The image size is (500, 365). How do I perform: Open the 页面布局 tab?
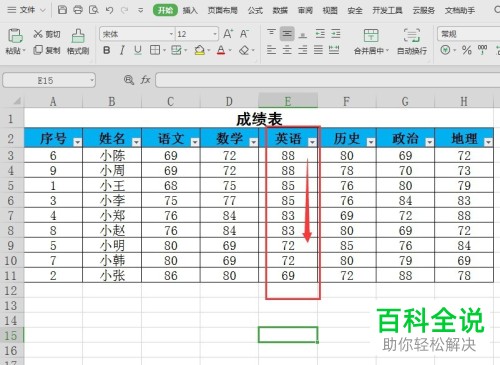(x=222, y=10)
